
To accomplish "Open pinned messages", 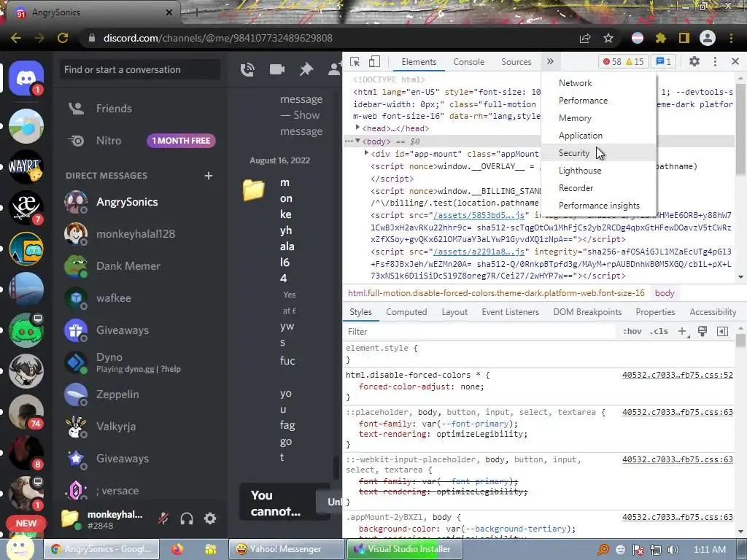I will [306, 69].
